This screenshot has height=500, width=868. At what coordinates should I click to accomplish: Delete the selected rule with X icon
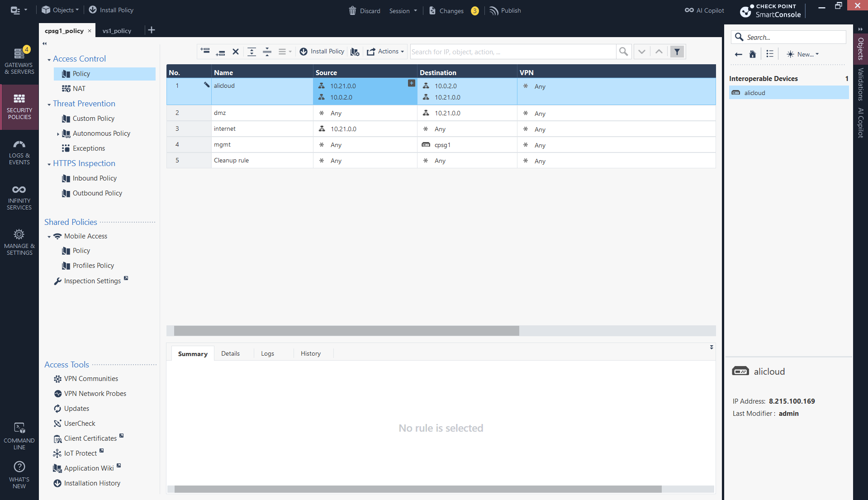pyautogui.click(x=235, y=52)
